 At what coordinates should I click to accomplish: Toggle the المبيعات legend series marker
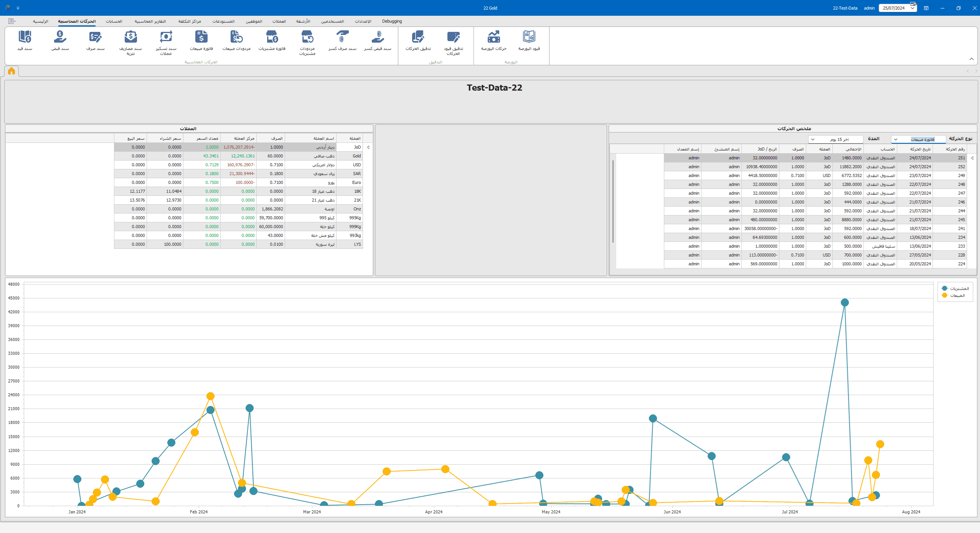click(x=945, y=295)
